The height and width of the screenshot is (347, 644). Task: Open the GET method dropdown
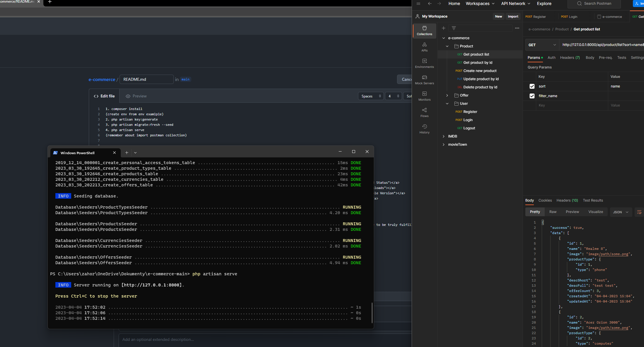pos(542,45)
